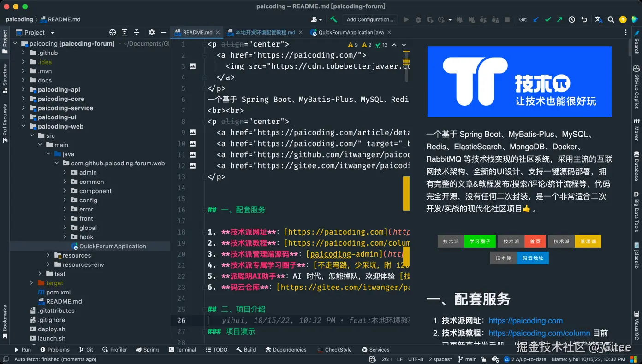The image size is (642, 364).
Task: Open the user account dropdown in toolbar
Action: coord(316,19)
